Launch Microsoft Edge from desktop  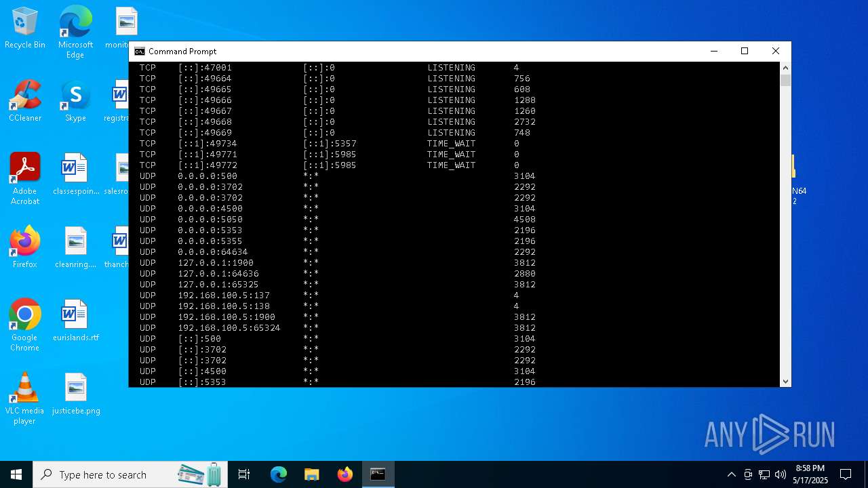[x=75, y=33]
